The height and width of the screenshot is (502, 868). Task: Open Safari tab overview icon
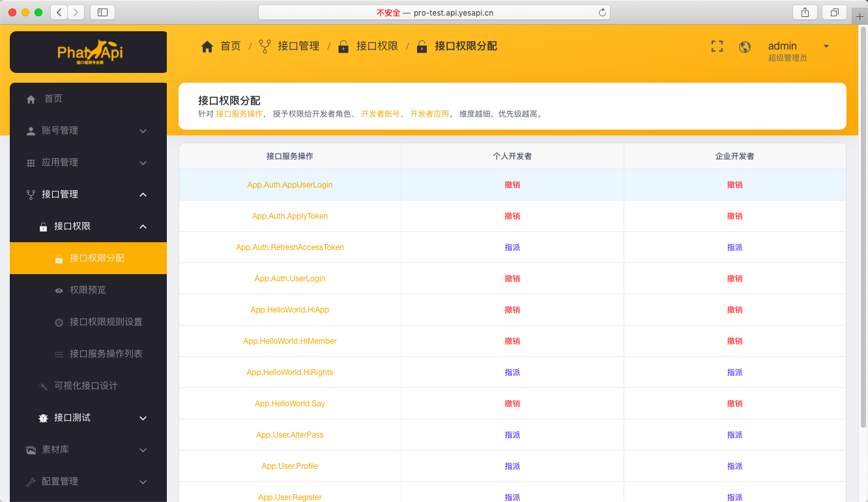[x=834, y=12]
